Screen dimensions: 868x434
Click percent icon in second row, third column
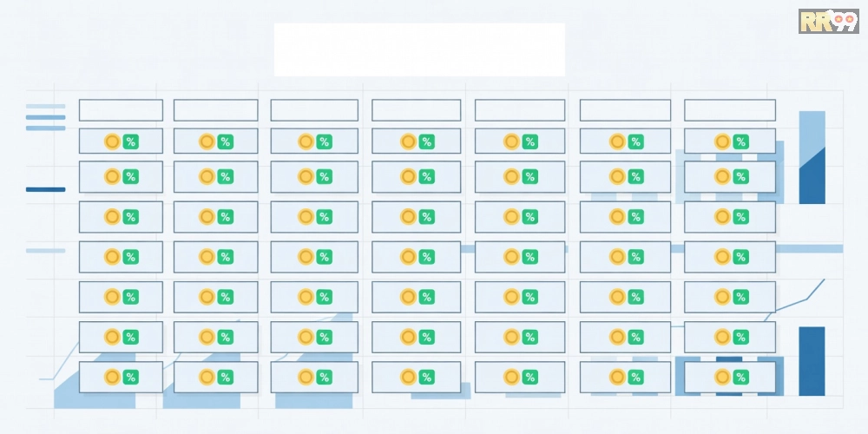[325, 176]
